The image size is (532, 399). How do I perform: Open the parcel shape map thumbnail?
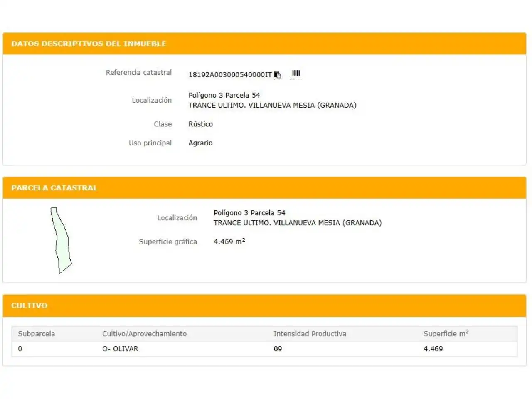click(x=61, y=240)
